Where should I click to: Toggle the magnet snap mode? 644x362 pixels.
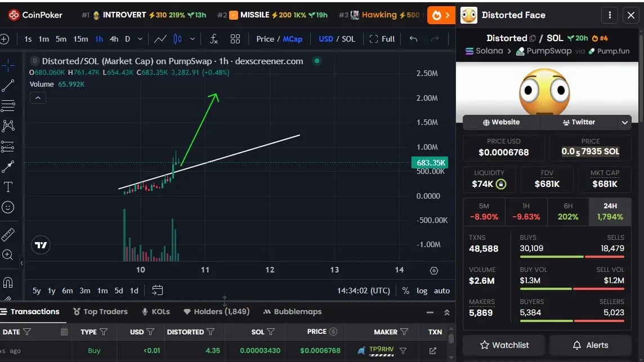(8, 283)
